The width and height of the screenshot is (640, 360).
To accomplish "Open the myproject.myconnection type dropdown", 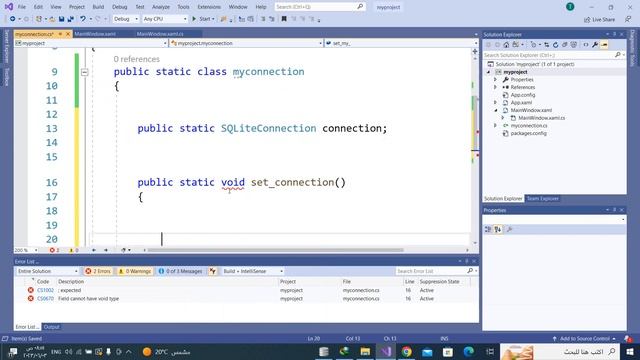I will tap(246, 43).
